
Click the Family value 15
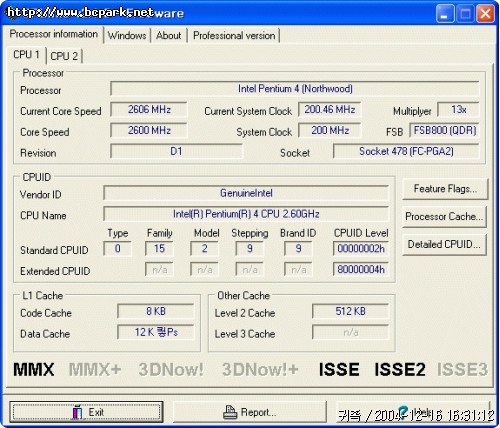159,248
